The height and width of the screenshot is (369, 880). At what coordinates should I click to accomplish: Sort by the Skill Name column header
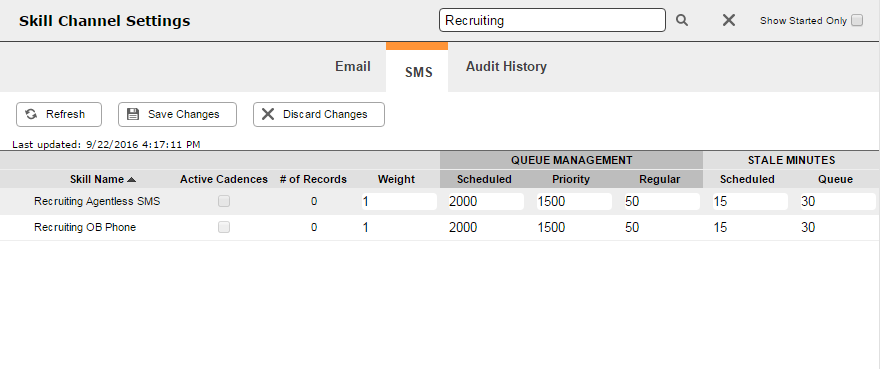[97, 180]
